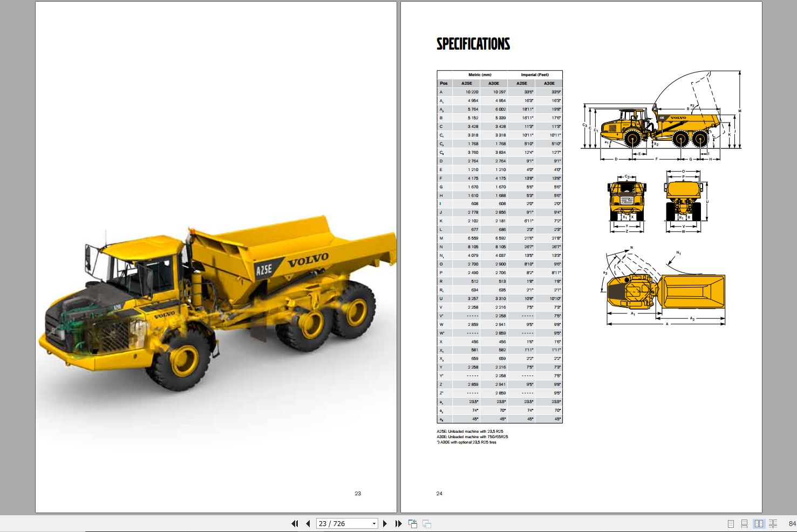Go to the next page
Screen dimensions: 797x532
coord(385,523)
